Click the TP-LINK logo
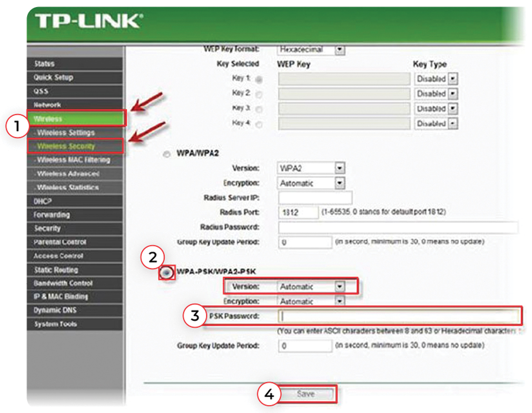Viewport: 532px width, 413px height. [89, 21]
